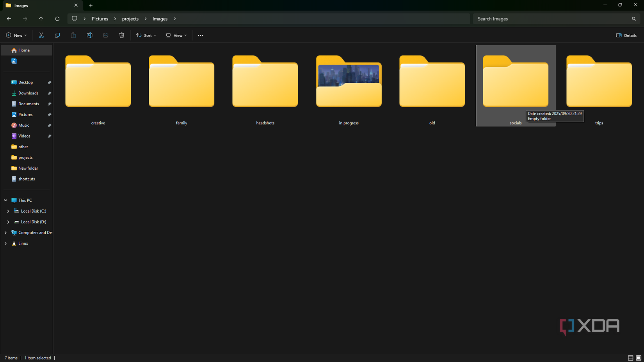This screenshot has height=362, width=644.
Task: Open Desktop from quick access
Action: pyautogui.click(x=25, y=82)
